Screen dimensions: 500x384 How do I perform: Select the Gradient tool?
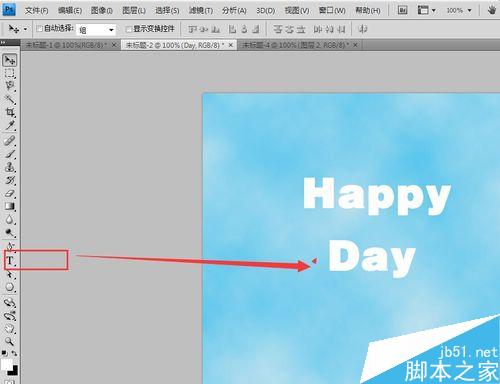[10, 207]
